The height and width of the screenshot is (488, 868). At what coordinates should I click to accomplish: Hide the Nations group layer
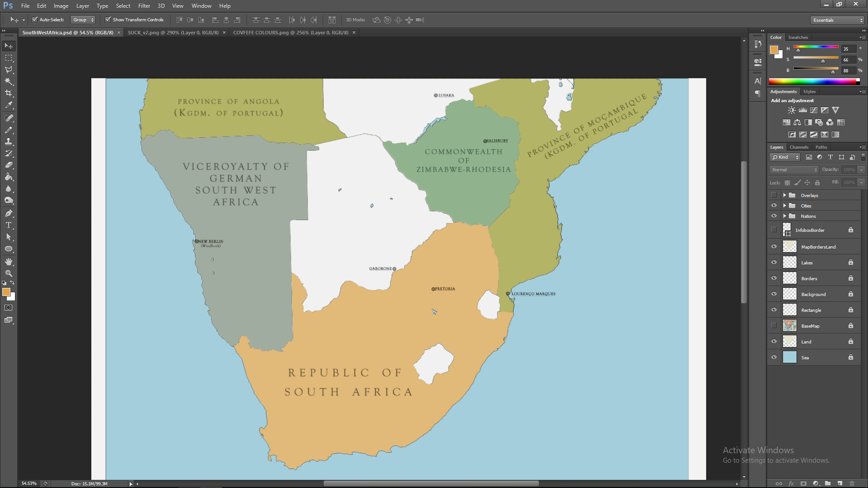[x=774, y=216]
